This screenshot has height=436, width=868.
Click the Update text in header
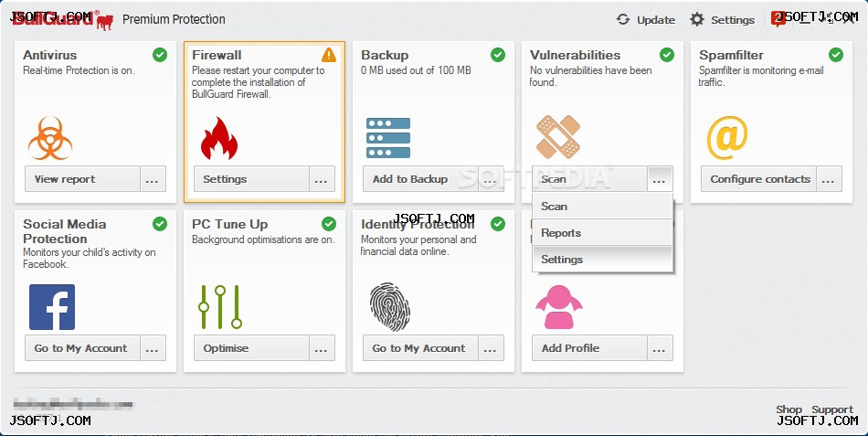656,20
